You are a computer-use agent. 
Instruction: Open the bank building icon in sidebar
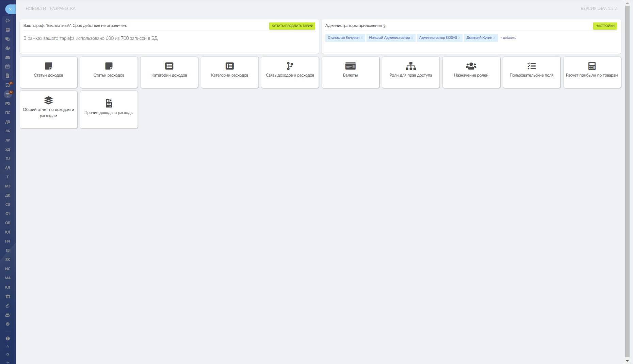(7, 296)
